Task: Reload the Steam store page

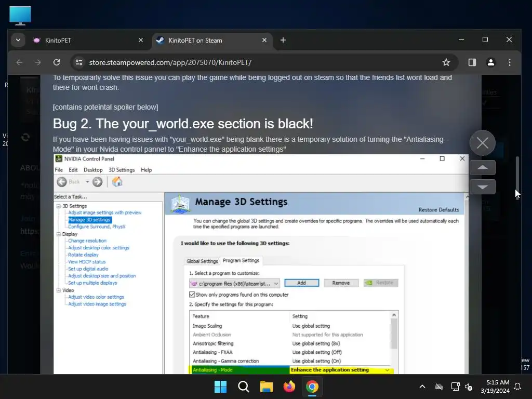Action: (x=57, y=62)
